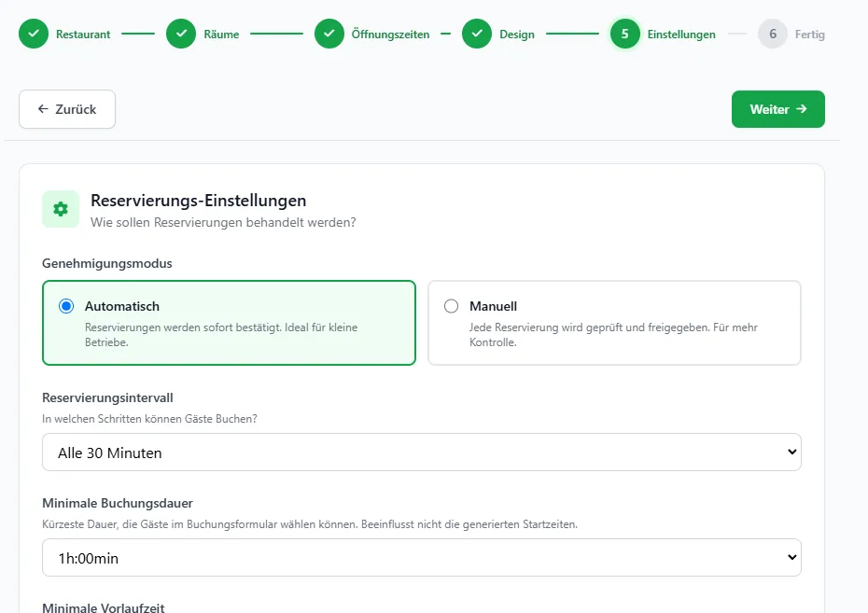
Task: Go to the Öffnungszeiten step label
Action: (390, 35)
